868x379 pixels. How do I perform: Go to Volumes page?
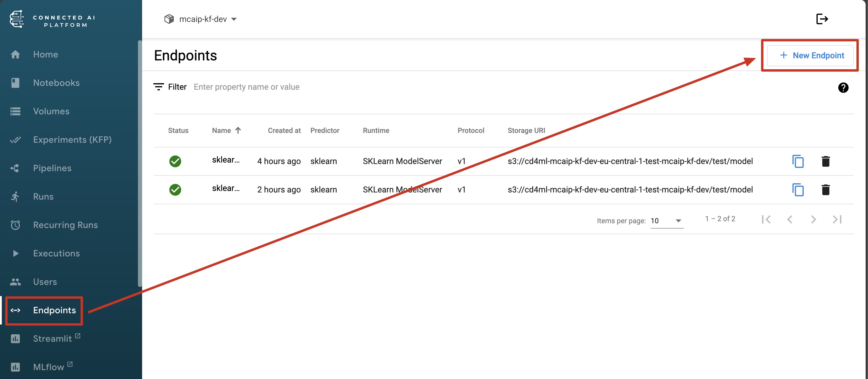pyautogui.click(x=51, y=111)
